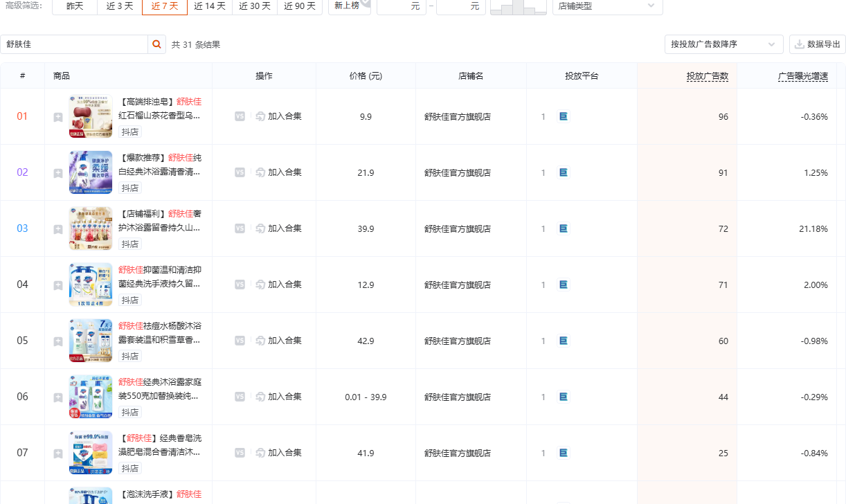Select the 昨天 time range tab
The image size is (846, 504).
coord(75,6)
